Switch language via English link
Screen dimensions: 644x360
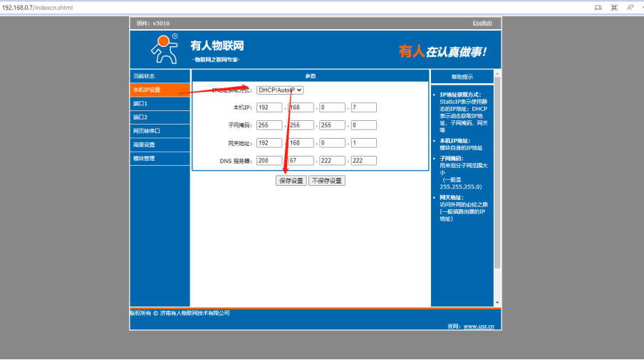coord(482,23)
